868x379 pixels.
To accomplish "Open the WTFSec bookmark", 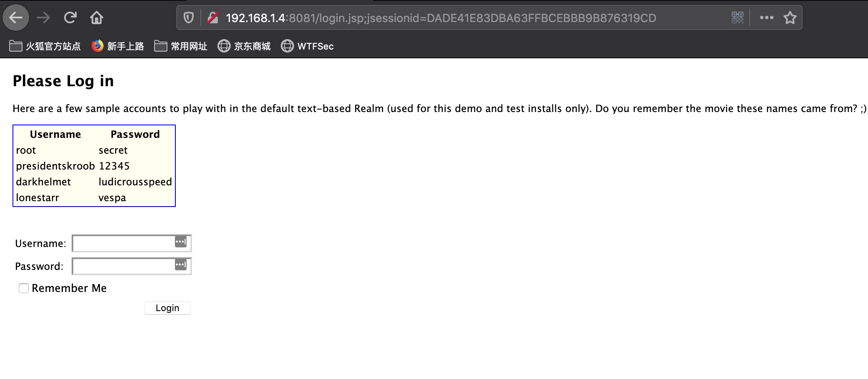I will (x=307, y=46).
